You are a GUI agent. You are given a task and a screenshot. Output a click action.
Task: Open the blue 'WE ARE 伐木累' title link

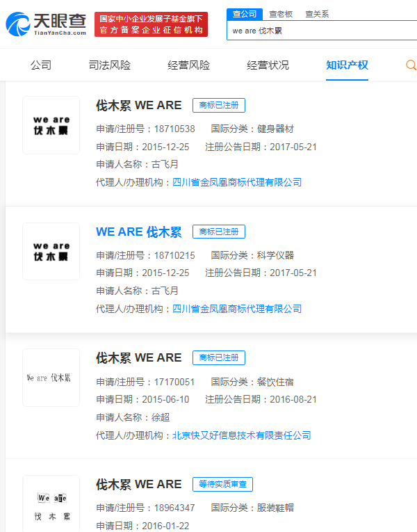[139, 232]
